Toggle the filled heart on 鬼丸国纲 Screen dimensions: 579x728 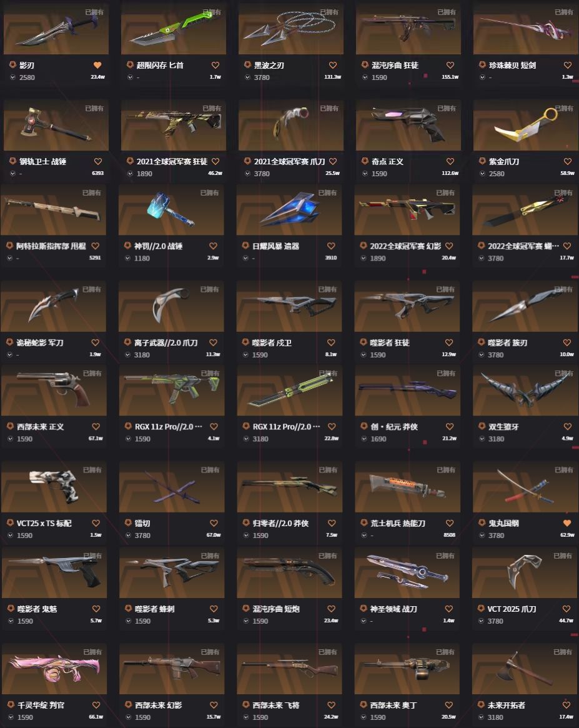tap(567, 523)
